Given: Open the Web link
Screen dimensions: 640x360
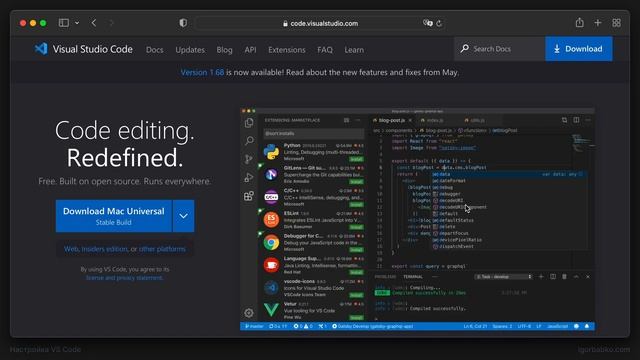Looking at the screenshot, I should click(71, 249).
